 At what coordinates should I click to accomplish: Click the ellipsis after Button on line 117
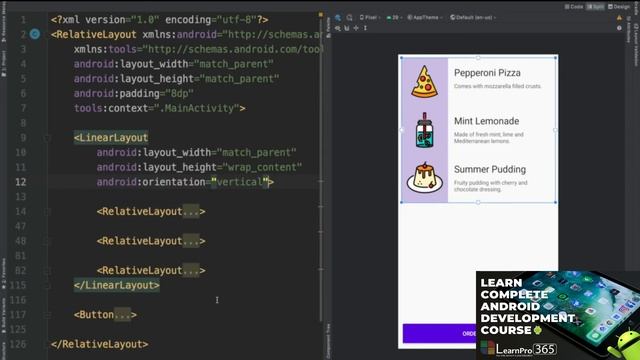pos(122,315)
